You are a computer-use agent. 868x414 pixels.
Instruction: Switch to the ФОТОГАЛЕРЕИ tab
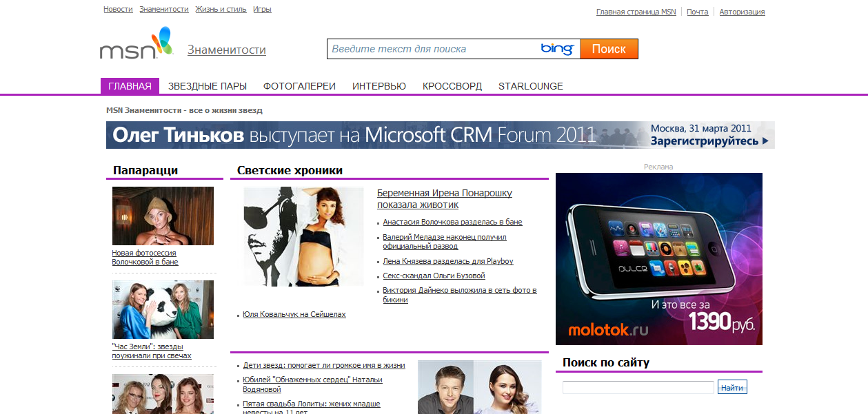tap(298, 85)
